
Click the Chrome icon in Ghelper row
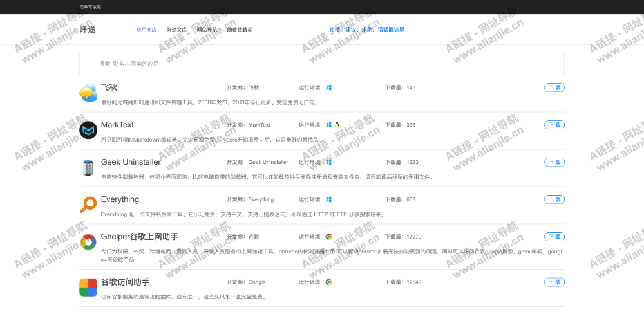click(x=328, y=237)
